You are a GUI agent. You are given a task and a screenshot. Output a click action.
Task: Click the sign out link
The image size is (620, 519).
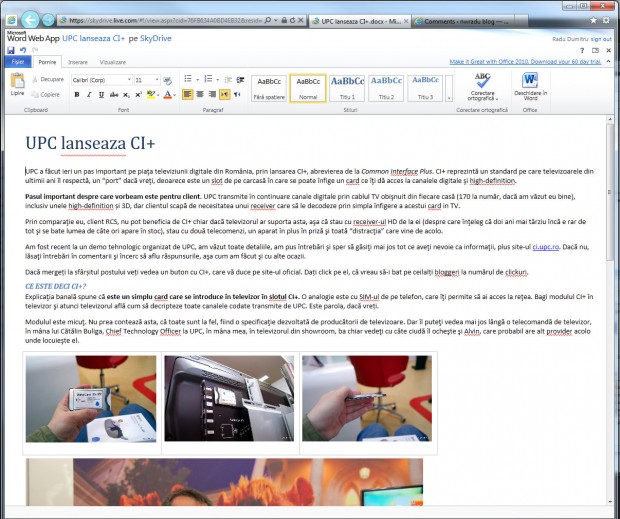tap(601, 39)
